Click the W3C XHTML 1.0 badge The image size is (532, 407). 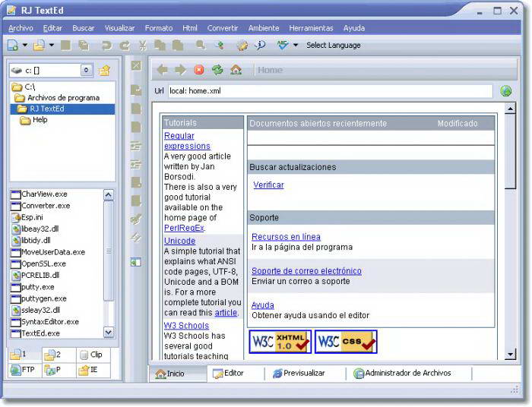(x=280, y=342)
